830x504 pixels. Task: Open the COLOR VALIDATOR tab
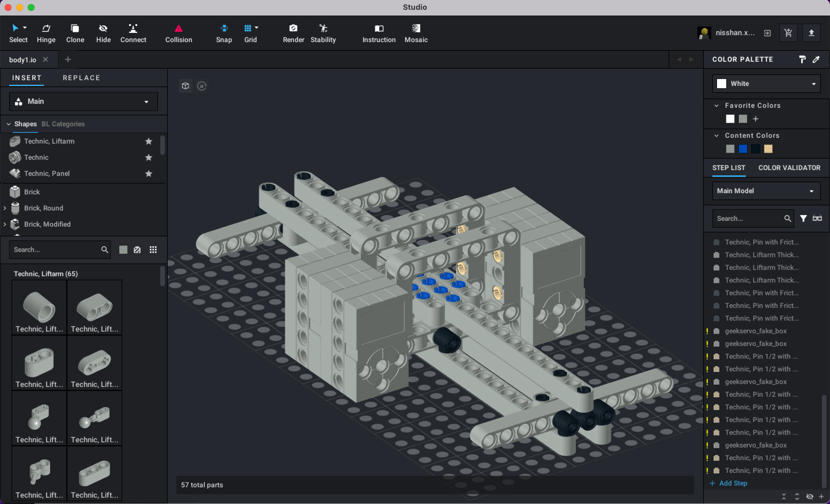(x=789, y=168)
